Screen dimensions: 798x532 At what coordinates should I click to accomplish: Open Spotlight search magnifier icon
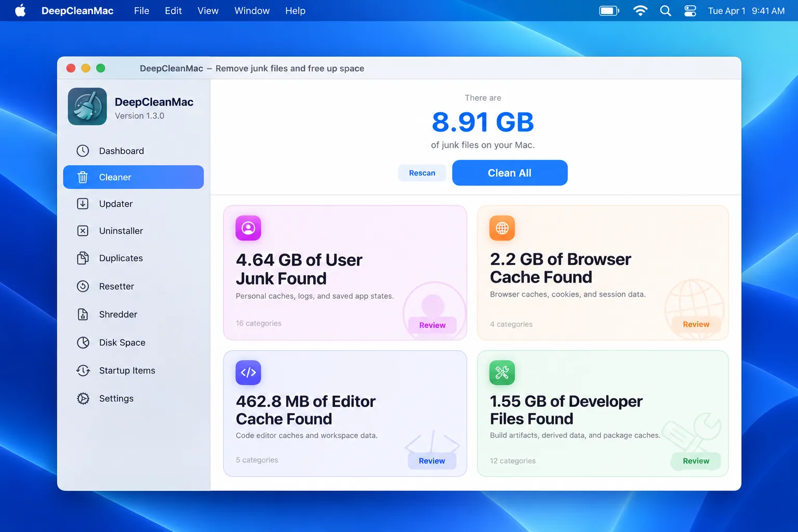666,10
